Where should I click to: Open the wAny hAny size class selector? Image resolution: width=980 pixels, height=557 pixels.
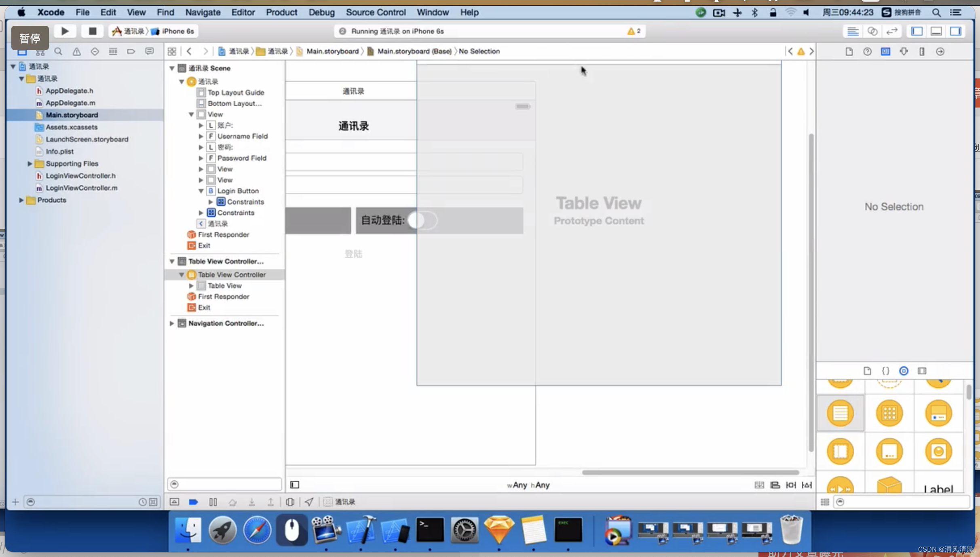tap(528, 485)
